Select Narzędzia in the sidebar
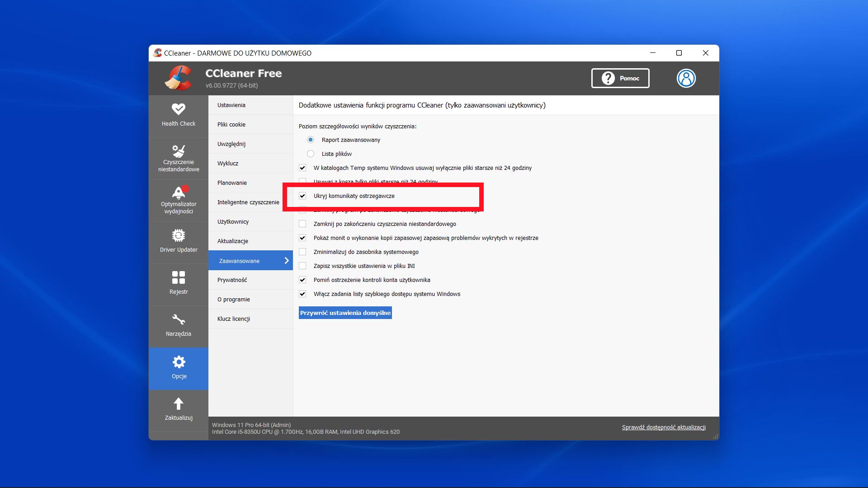The width and height of the screenshot is (868, 488). tap(179, 325)
